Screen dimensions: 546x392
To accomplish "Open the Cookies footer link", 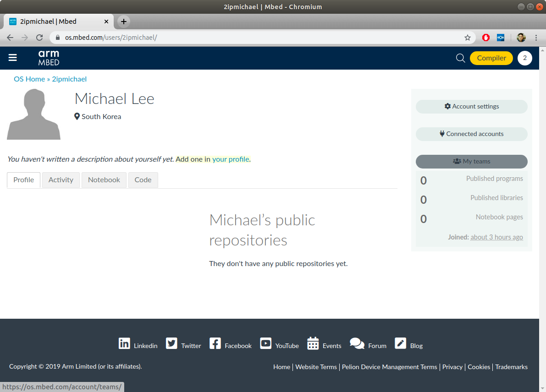I will click(479, 367).
